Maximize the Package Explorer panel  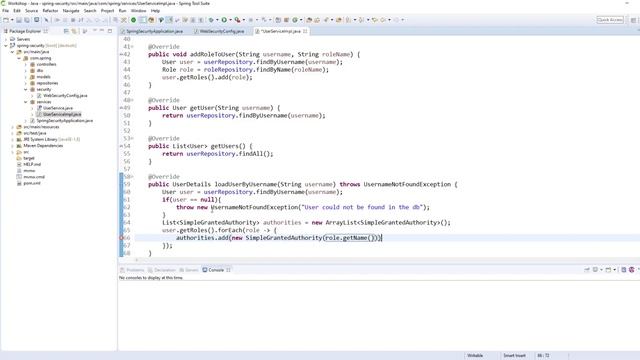pos(110,31)
